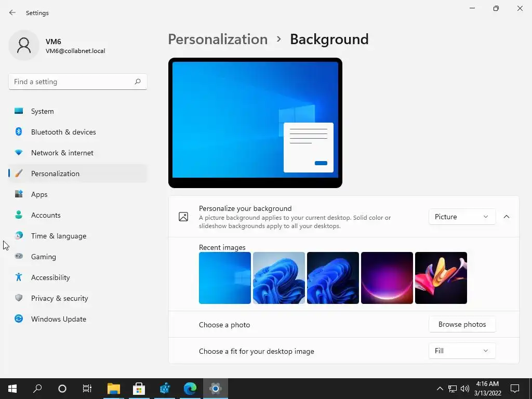Click the Time & language globe icon
The width and height of the screenshot is (532, 399).
coord(19,235)
